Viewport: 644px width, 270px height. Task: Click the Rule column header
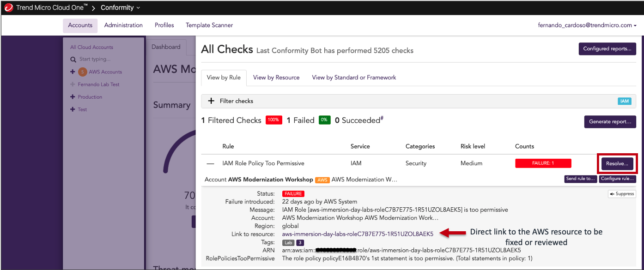228,146
